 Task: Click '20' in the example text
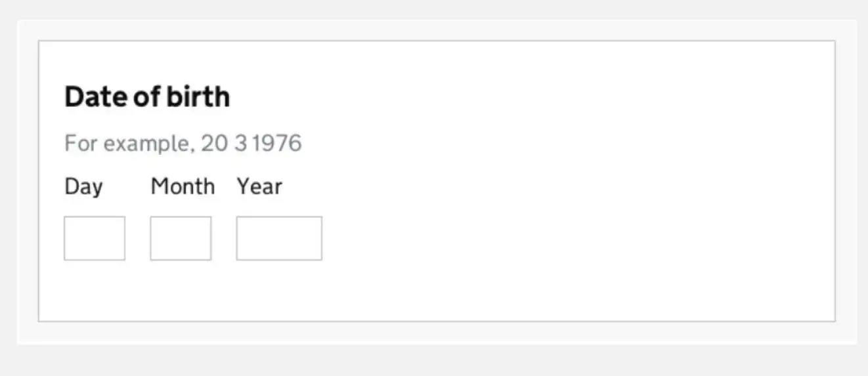[213, 143]
